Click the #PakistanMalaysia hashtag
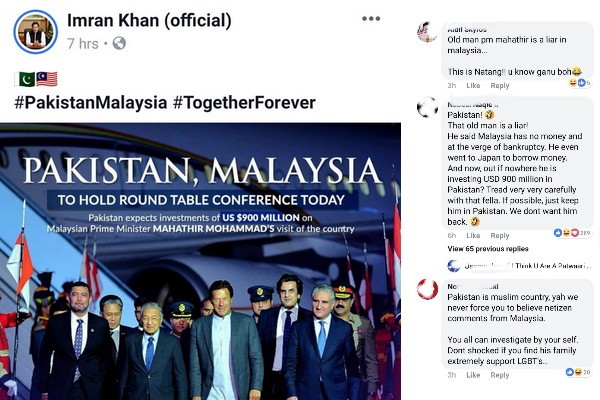Screen dimensions: 600x400 coord(87,102)
